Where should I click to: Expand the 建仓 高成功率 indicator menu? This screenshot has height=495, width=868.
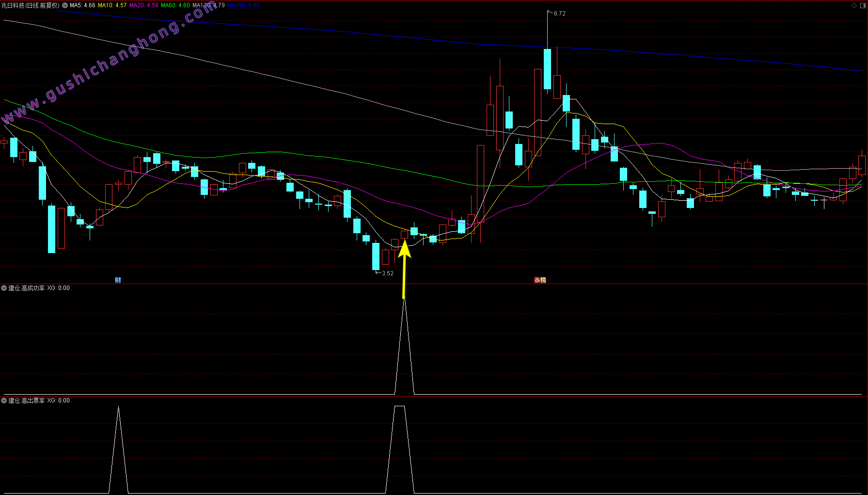coord(4,288)
